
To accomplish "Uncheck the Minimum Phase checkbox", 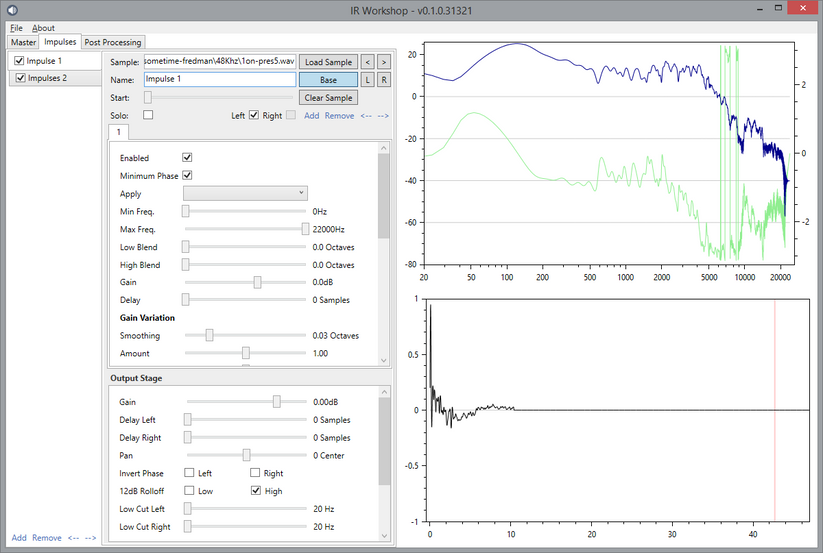I will pos(187,176).
